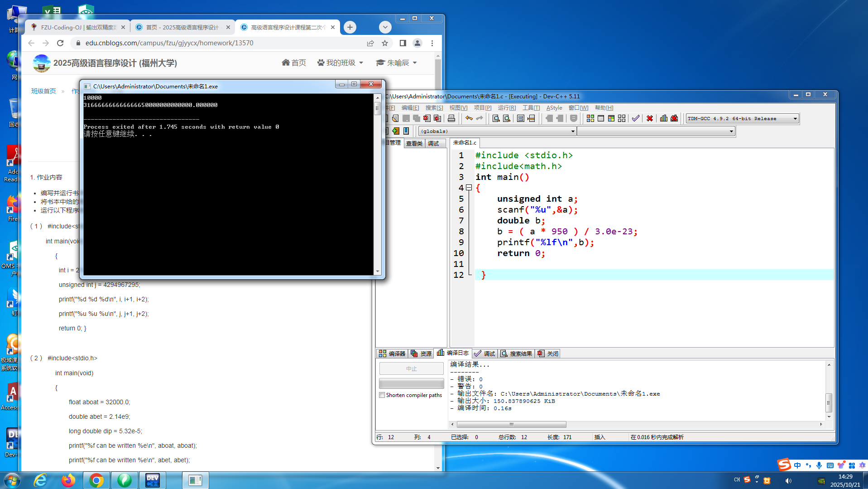Click the Rebuild All icon in toolbar

622,118
